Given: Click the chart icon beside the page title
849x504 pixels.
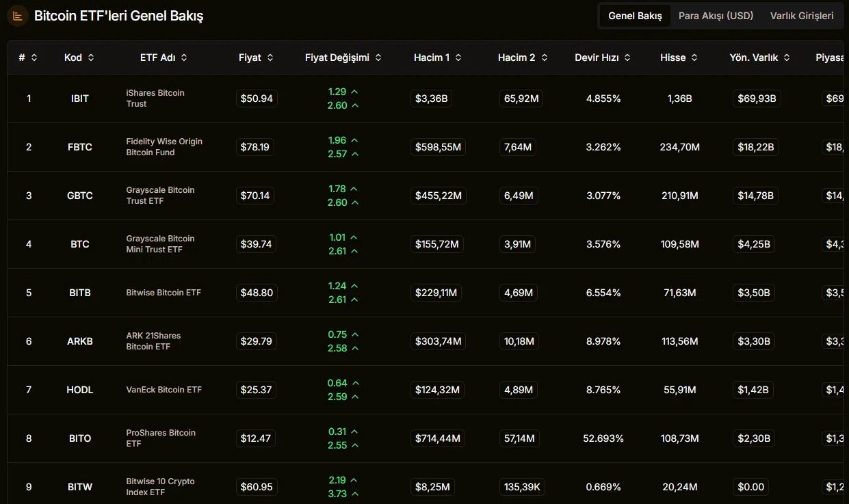Looking at the screenshot, I should point(17,16).
